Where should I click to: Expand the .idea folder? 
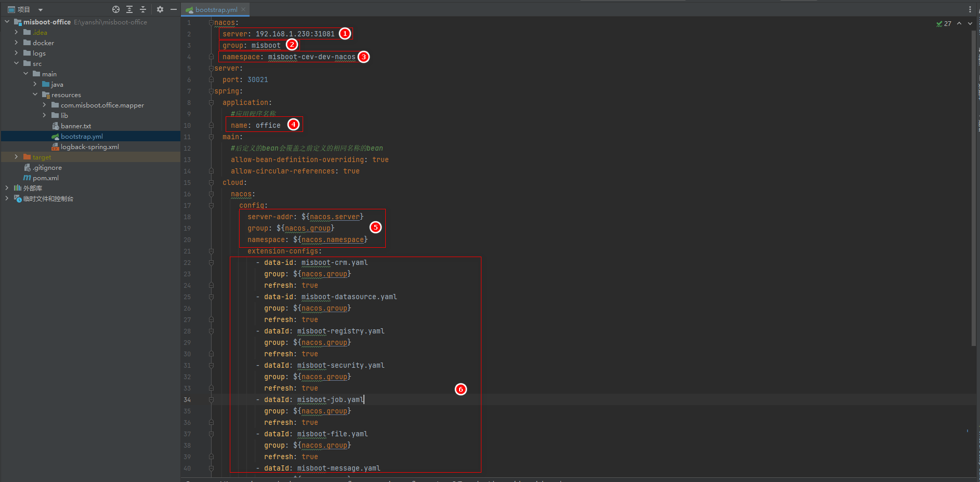coord(16,32)
